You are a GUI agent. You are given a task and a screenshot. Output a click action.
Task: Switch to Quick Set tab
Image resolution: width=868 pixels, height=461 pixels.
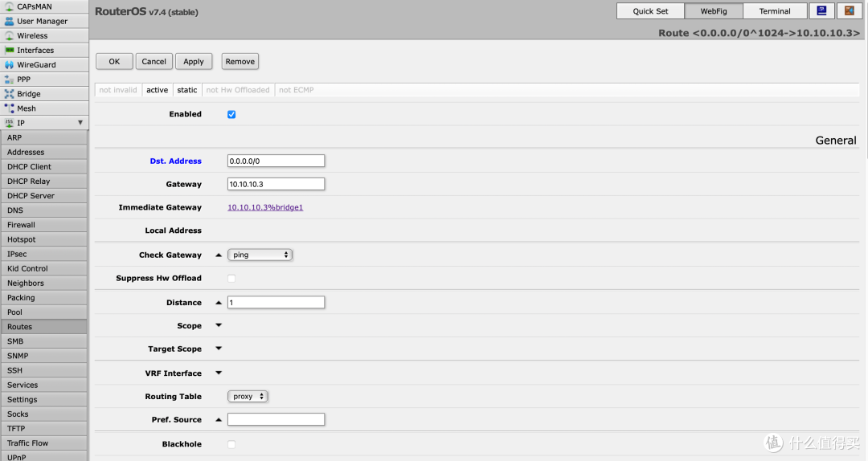coord(650,11)
